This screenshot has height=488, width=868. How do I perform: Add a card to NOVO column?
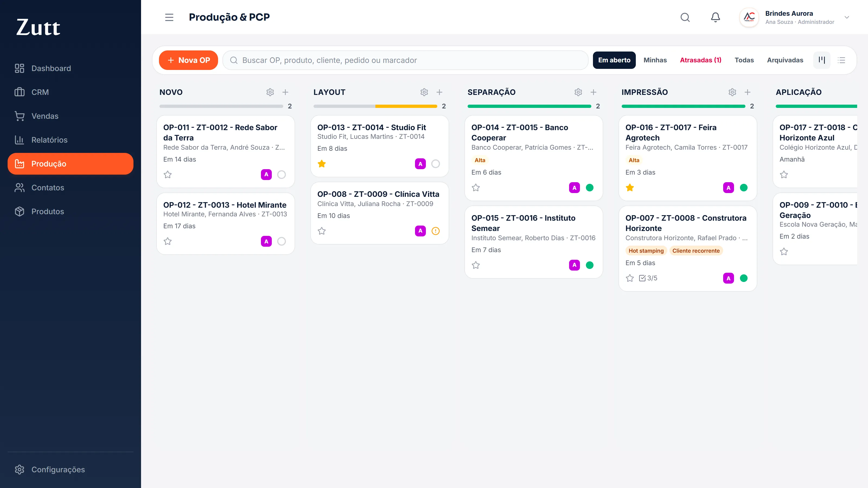[x=285, y=92]
